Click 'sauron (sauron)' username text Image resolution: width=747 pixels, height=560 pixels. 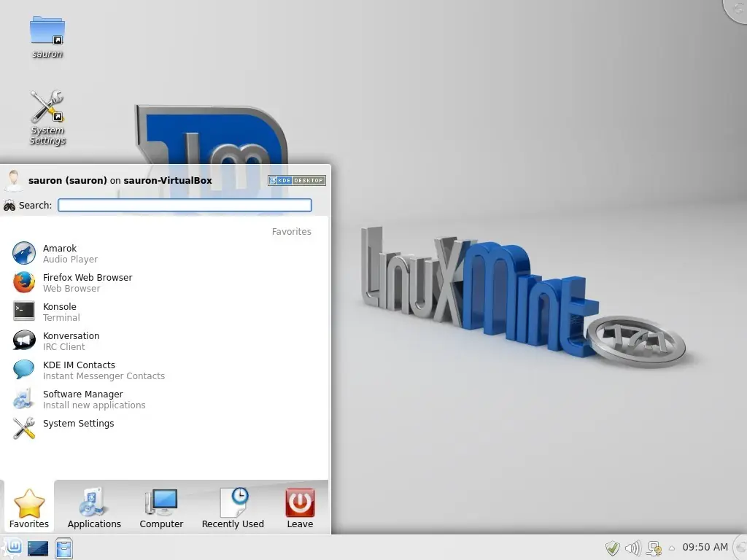[x=68, y=181]
